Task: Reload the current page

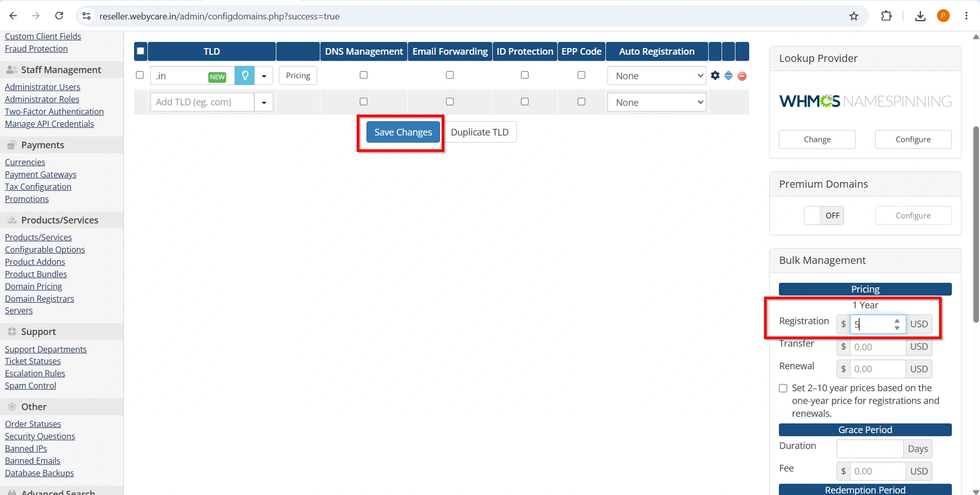Action: click(x=59, y=16)
